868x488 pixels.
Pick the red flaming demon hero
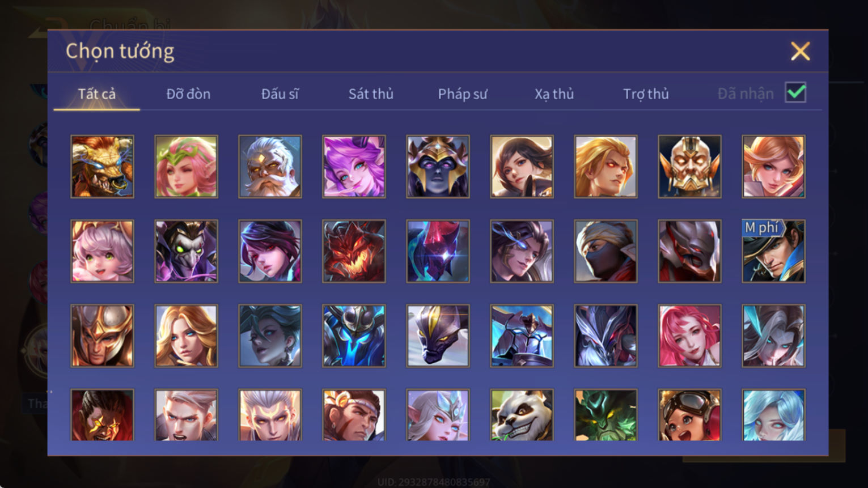coord(354,251)
